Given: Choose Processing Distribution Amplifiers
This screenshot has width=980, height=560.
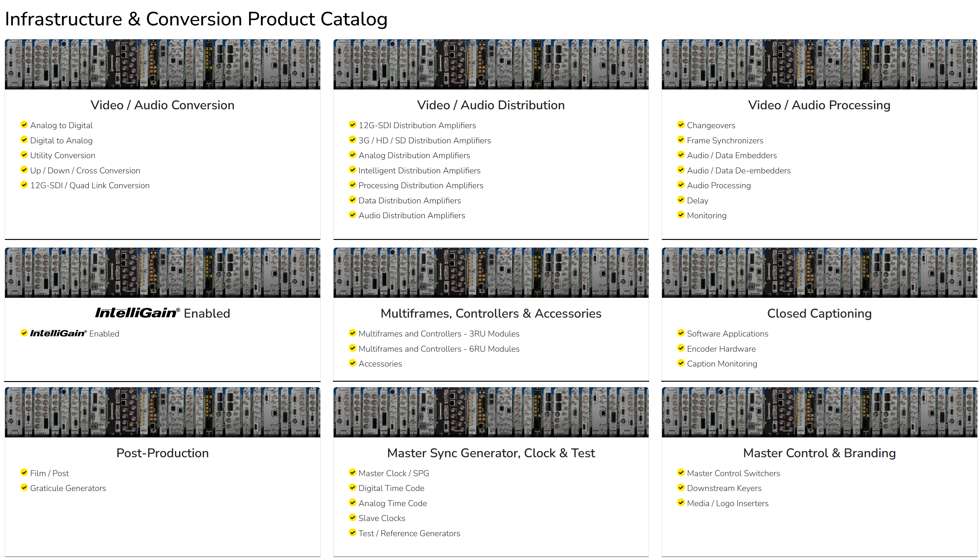Looking at the screenshot, I should coord(421,185).
